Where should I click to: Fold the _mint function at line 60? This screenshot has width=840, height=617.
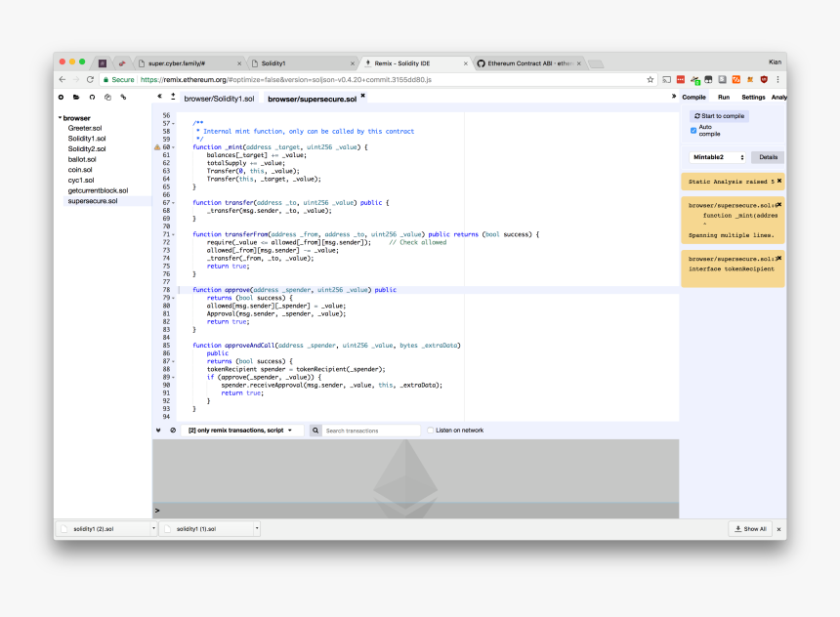[x=174, y=146]
